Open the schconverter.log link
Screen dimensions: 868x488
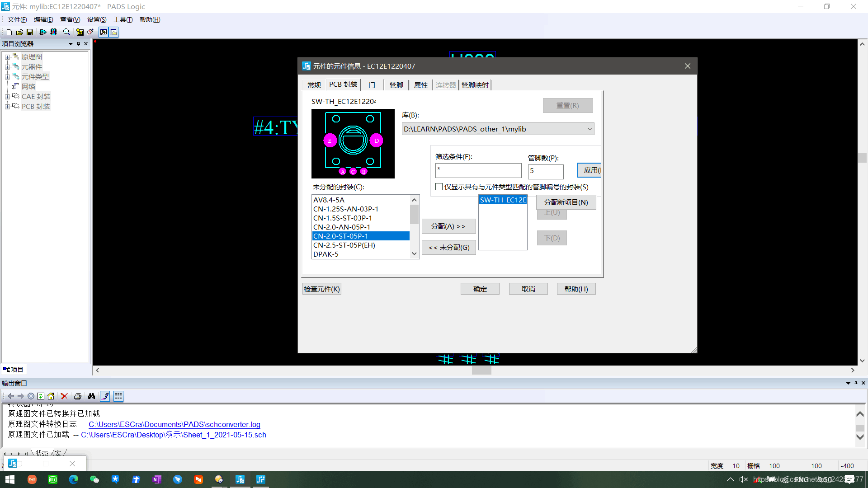coord(175,424)
